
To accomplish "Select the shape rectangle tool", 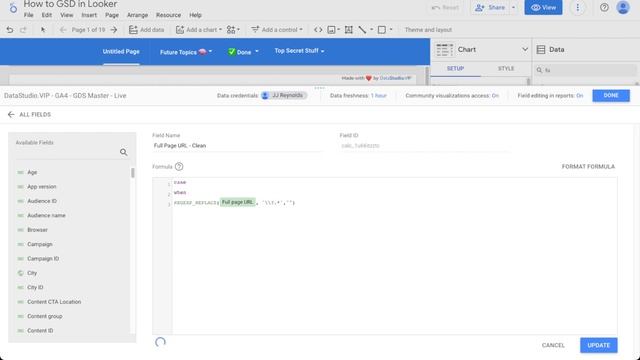I will tap(382, 30).
